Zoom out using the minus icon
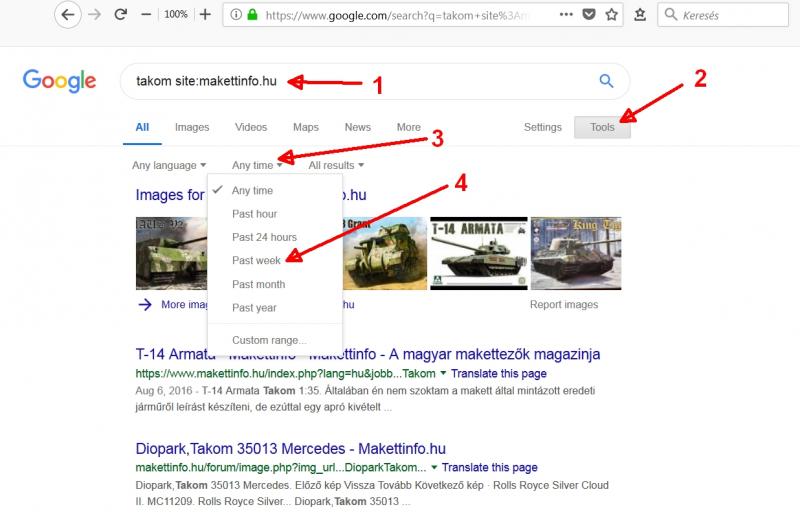800x518 pixels. pyautogui.click(x=146, y=15)
